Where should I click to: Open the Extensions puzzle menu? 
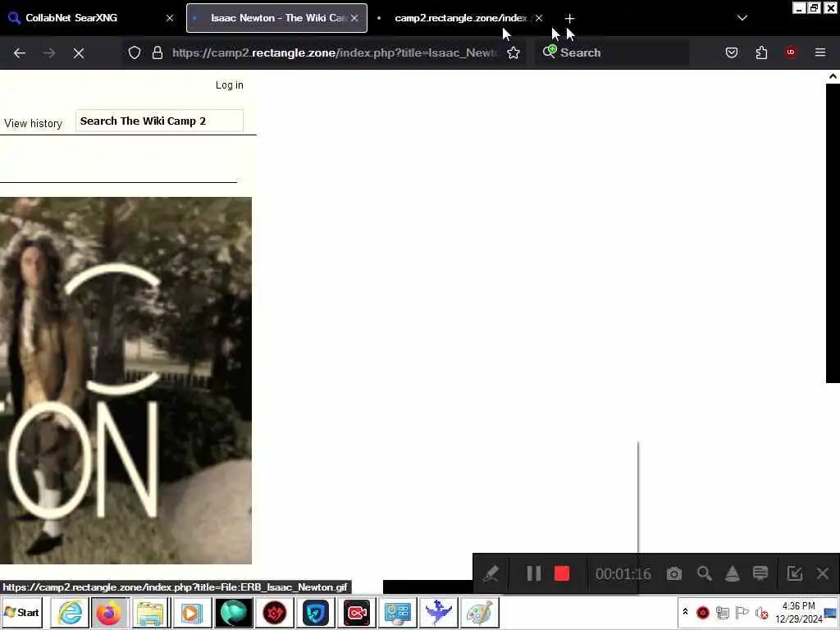pyautogui.click(x=761, y=52)
